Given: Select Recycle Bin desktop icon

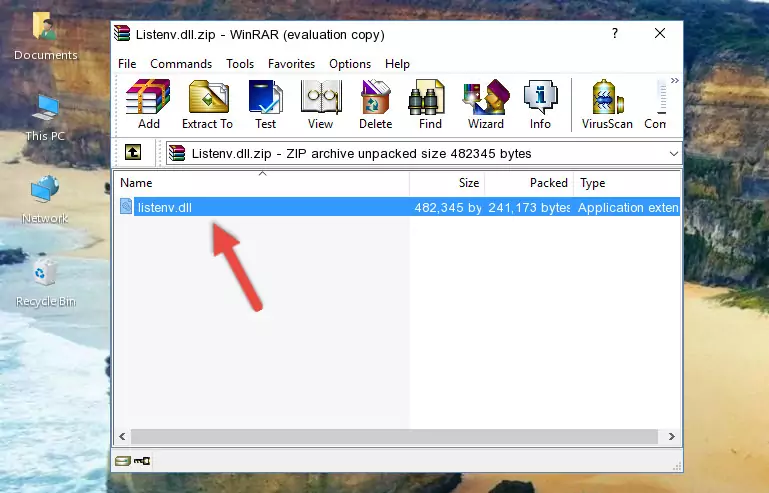Looking at the screenshot, I should [x=45, y=283].
